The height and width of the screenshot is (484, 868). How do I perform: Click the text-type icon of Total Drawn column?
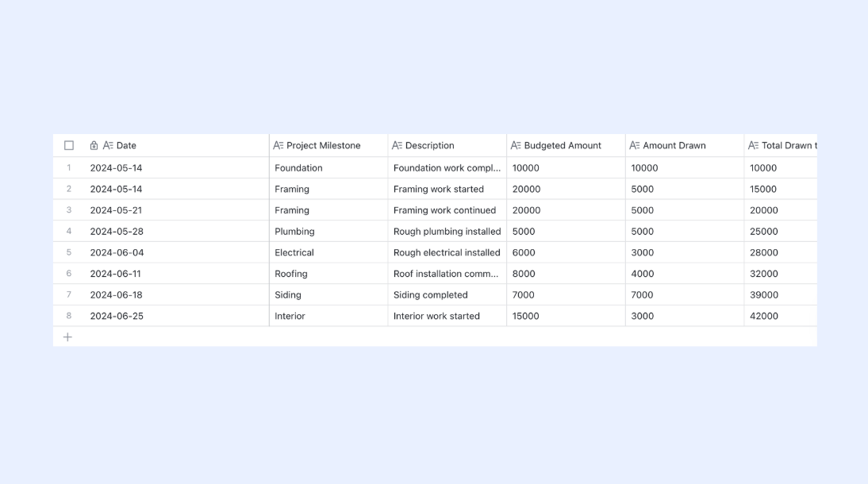[753, 146]
